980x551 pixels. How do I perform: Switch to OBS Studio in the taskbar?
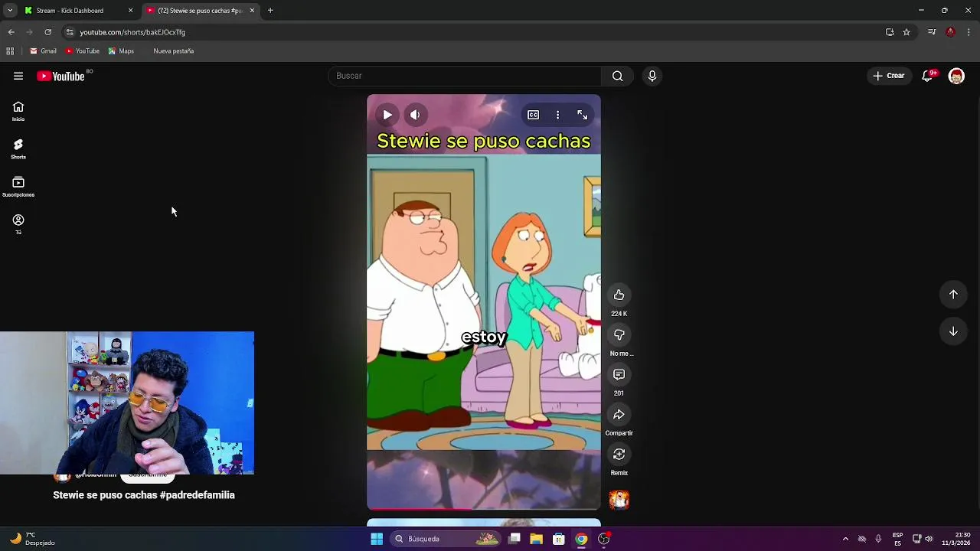603,539
